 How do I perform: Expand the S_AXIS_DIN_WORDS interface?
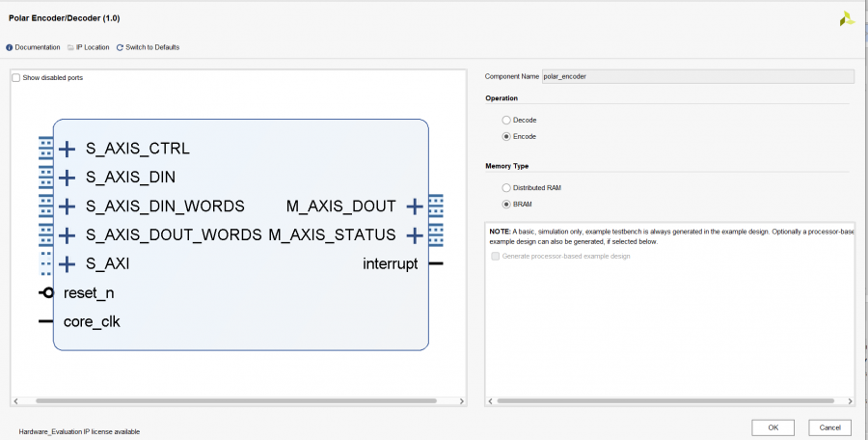67,206
